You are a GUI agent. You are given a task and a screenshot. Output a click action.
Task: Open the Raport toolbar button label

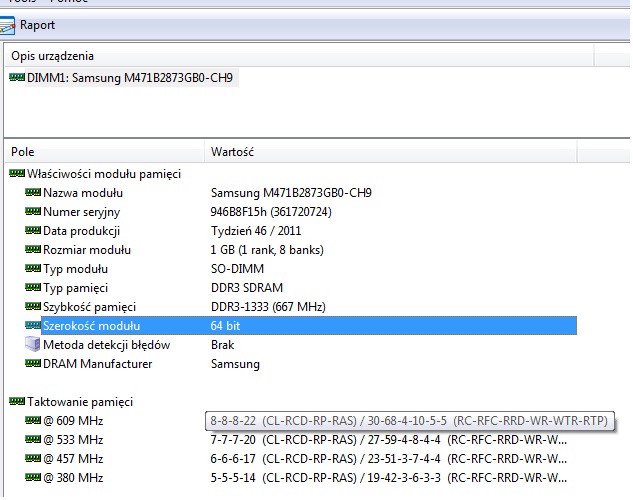coord(38,25)
